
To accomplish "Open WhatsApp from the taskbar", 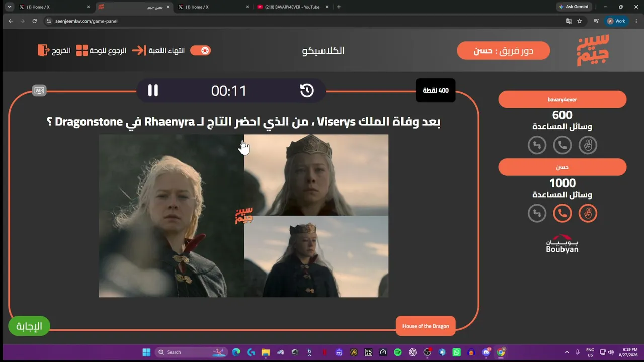I will point(457,352).
